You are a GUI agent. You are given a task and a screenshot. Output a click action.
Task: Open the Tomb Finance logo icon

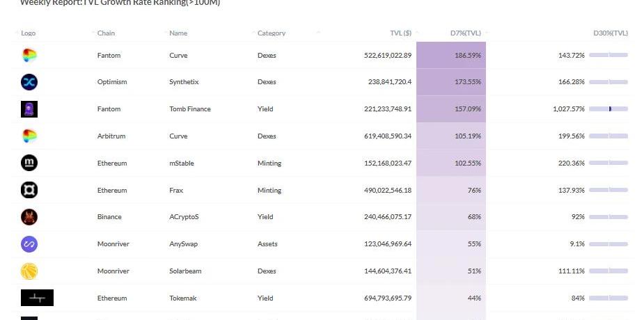click(x=29, y=109)
